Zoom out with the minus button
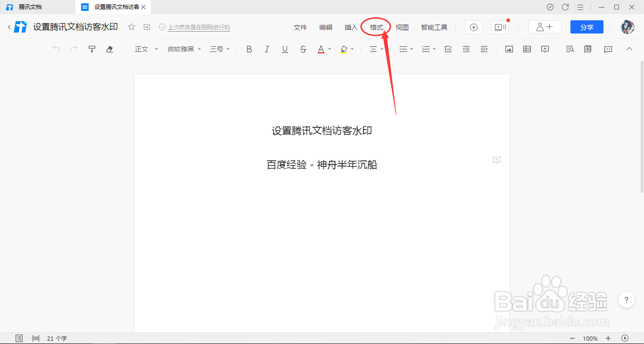The image size is (644, 344). (x=572, y=338)
